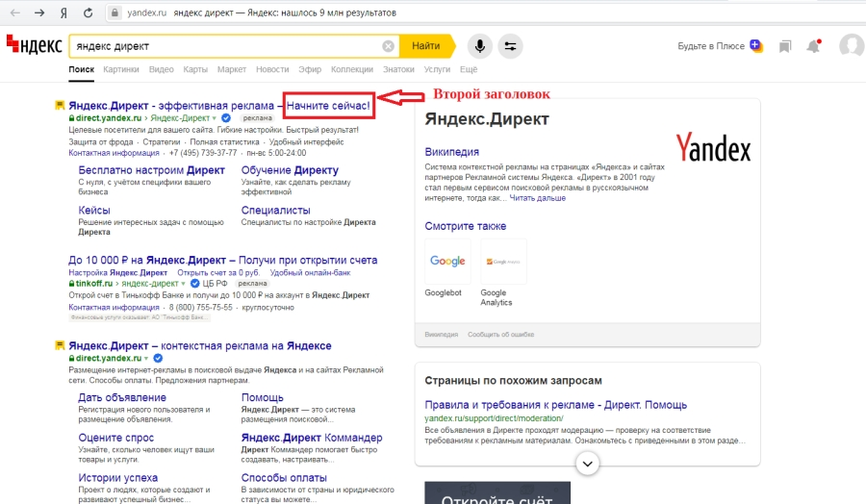Image resolution: width=866 pixels, height=504 pixels.
Task: Open the user profile avatar
Action: [x=852, y=46]
